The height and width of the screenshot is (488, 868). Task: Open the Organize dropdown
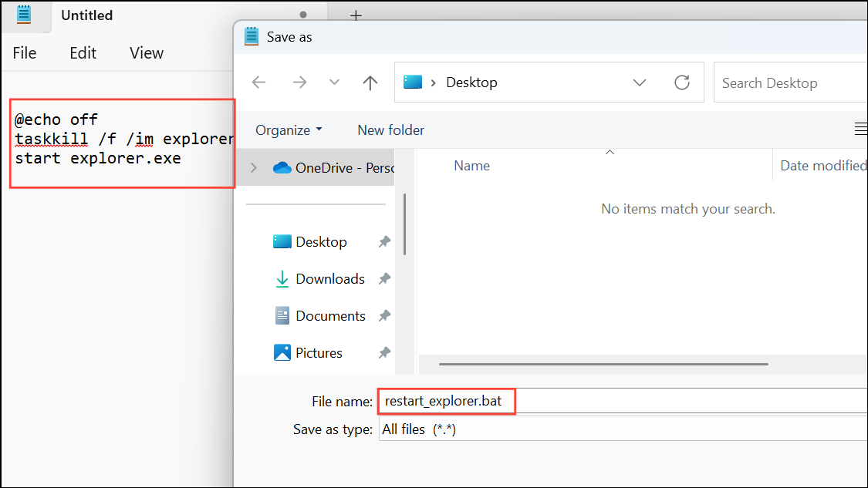pos(288,130)
